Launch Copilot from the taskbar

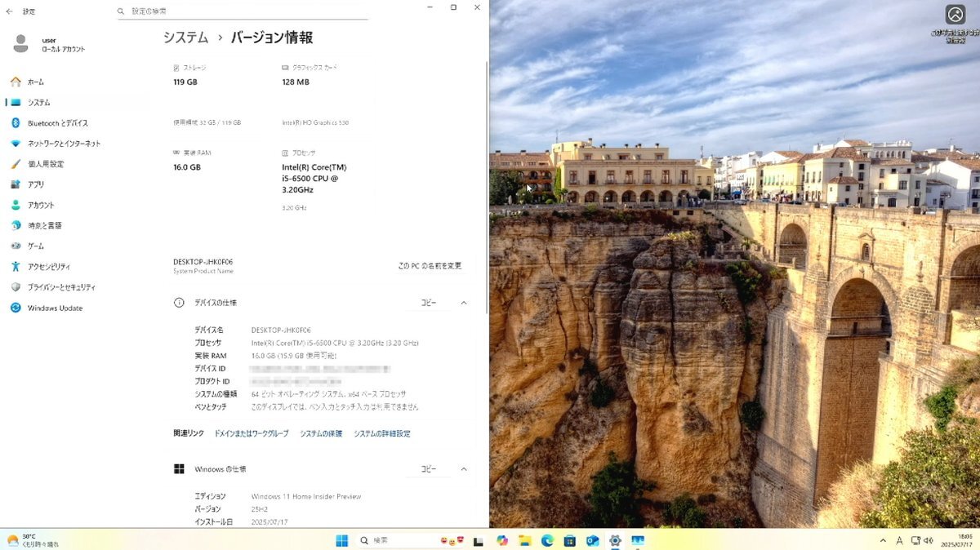click(501, 540)
